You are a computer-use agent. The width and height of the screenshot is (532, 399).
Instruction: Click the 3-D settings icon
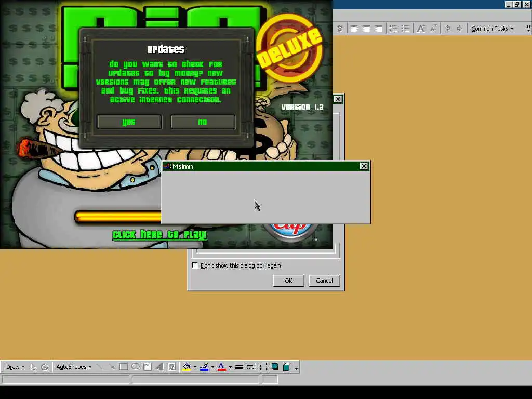pyautogui.click(x=287, y=367)
